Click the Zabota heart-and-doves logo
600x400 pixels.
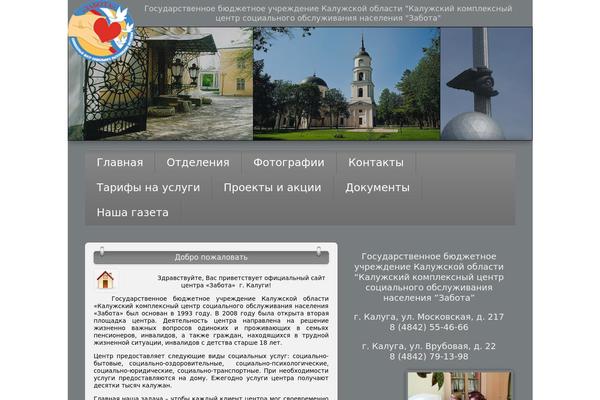point(101,29)
